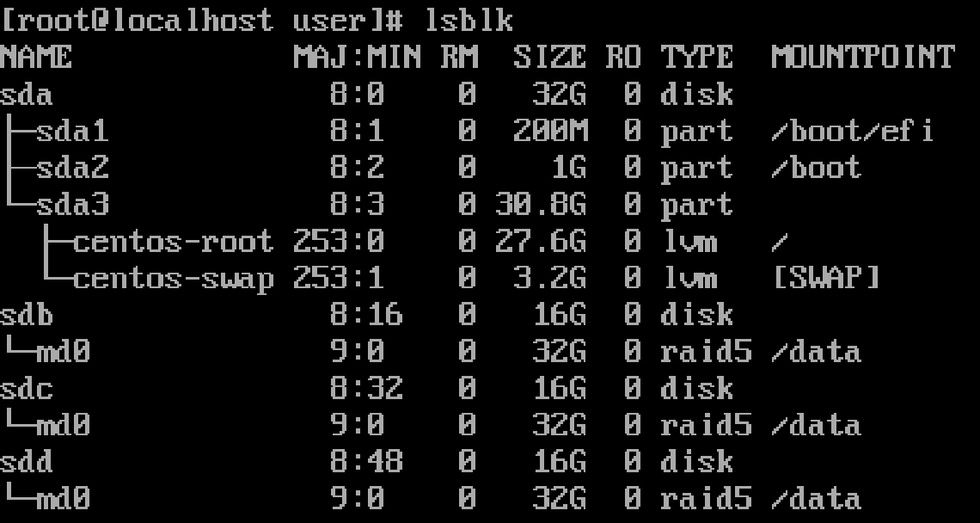
Task: Select the sdd disk entry
Action: (28, 462)
